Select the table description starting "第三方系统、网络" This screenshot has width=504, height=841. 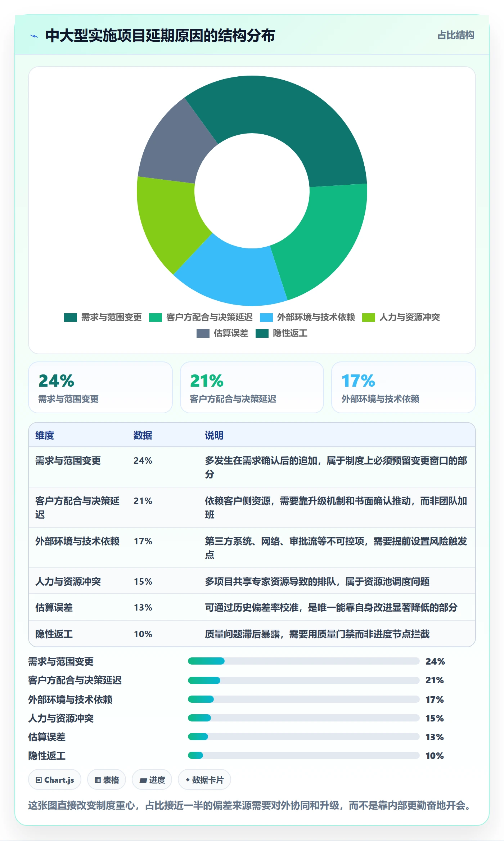336,548
